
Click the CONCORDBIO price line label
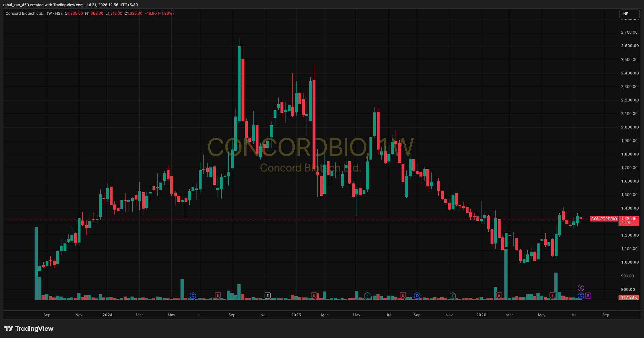[604, 219]
